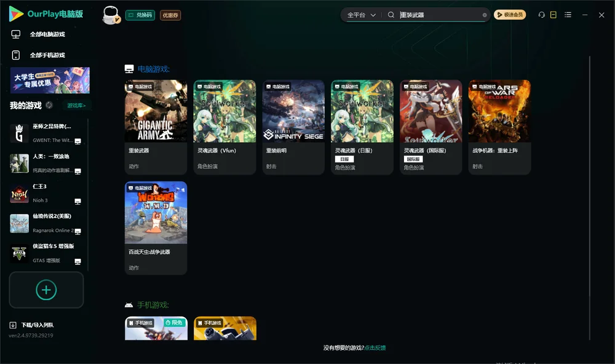
Task: Select 仙境传说2(美服) in my games
Action: pos(46,224)
